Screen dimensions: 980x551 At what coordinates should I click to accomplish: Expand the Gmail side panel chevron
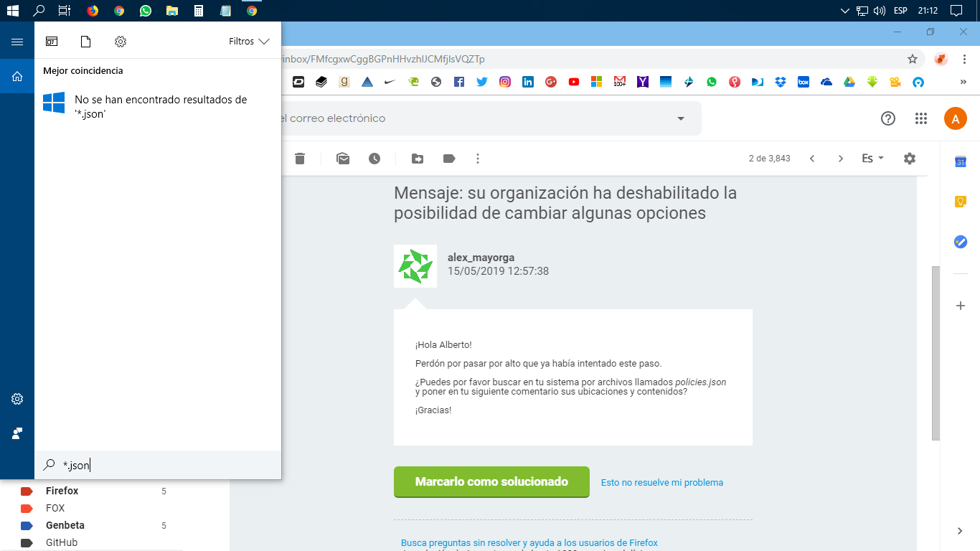tap(961, 531)
